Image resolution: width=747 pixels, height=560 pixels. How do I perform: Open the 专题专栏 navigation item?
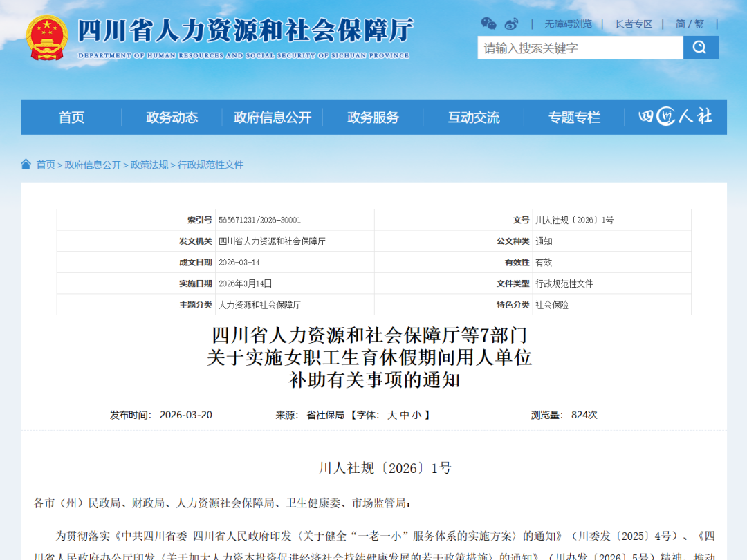574,118
